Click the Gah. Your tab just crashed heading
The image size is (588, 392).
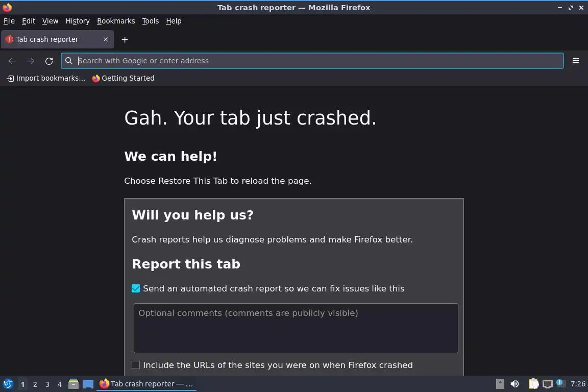pyautogui.click(x=250, y=118)
